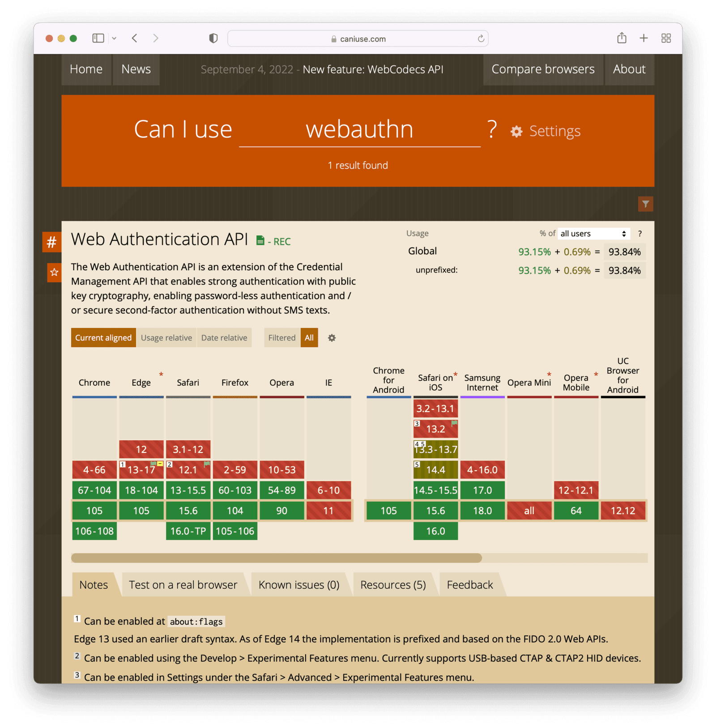The image size is (716, 728).
Task: Click UC Browser 12.12 cell
Action: (x=623, y=511)
